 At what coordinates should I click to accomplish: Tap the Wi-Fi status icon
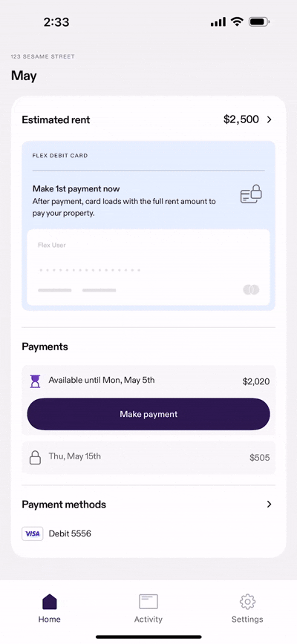[x=237, y=22]
